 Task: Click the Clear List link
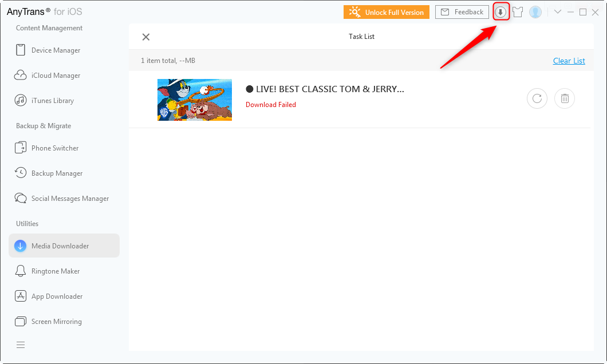point(569,61)
